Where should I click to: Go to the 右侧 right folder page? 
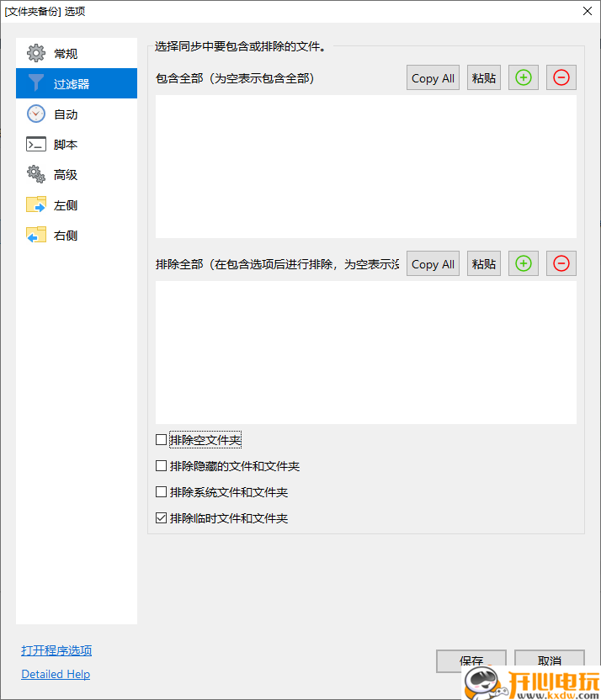pos(77,236)
